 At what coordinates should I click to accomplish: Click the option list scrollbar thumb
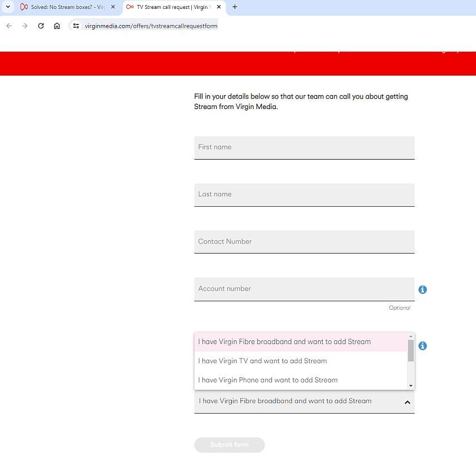[x=411, y=350]
